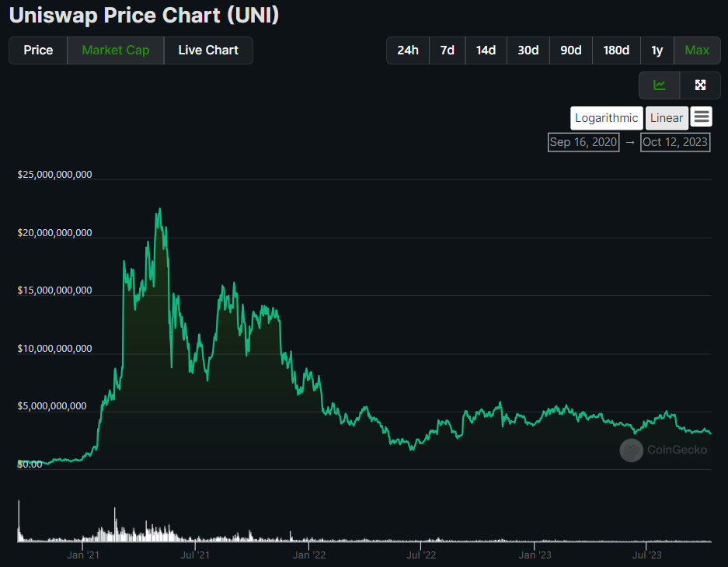
Task: Set the chart range to 24h
Action: click(408, 50)
